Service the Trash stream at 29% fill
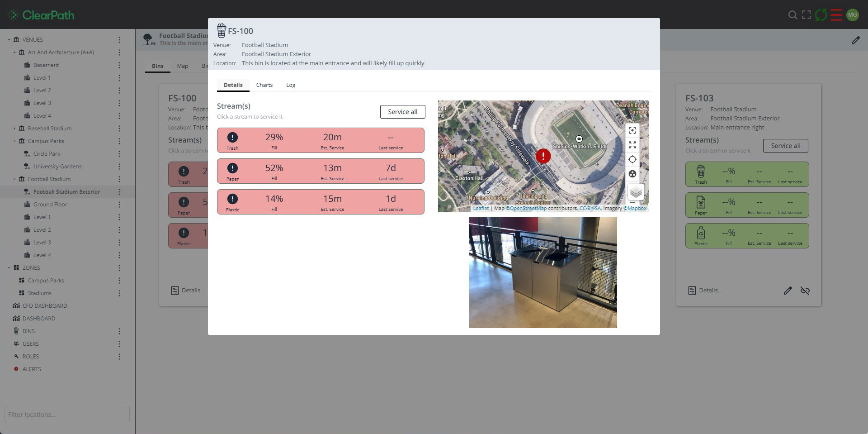The image size is (868, 434). [321, 140]
